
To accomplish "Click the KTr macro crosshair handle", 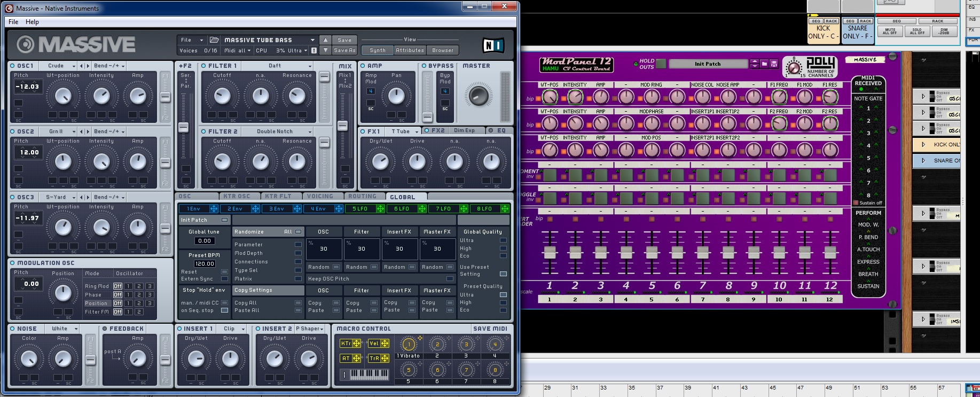I will 356,344.
